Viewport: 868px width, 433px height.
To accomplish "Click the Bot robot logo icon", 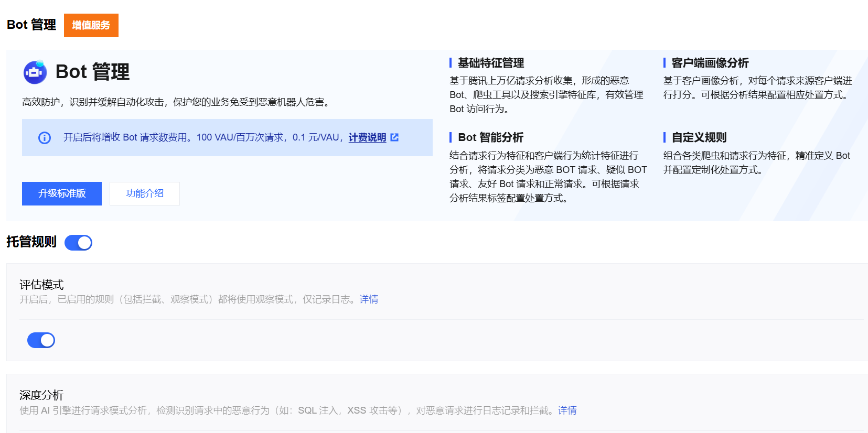I will pos(35,72).
